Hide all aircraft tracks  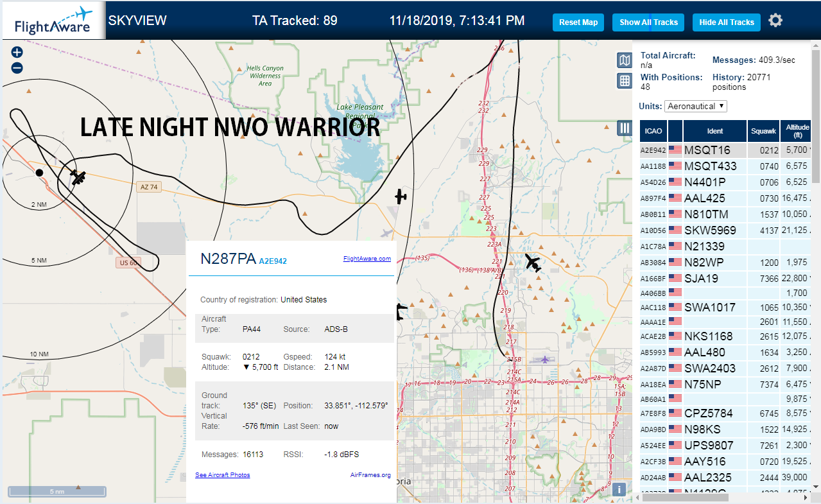727,22
